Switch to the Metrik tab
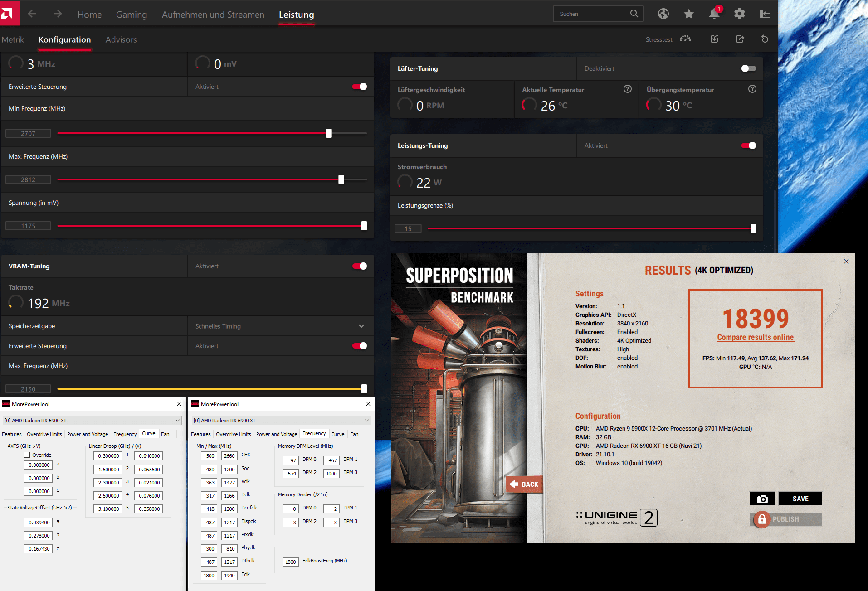Screen dimensions: 868x591 pyautogui.click(x=13, y=39)
